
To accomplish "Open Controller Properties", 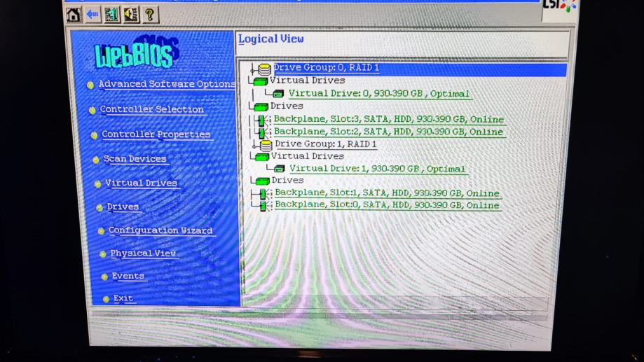I will (x=156, y=134).
